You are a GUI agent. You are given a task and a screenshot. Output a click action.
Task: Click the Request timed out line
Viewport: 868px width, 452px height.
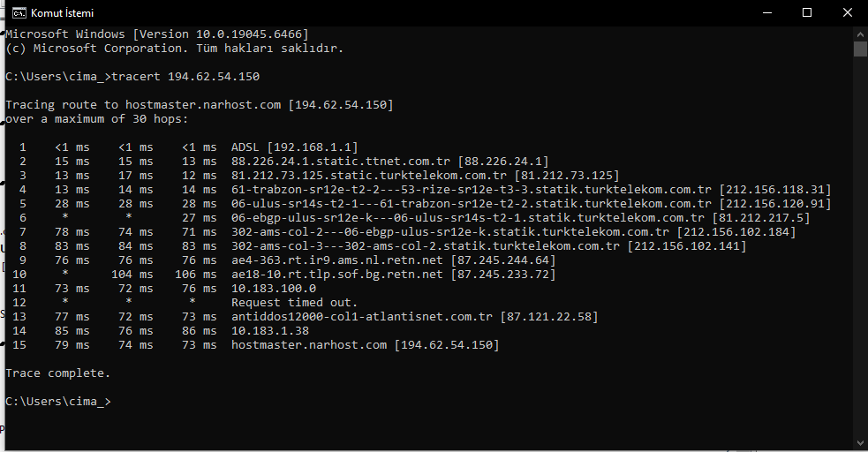[295, 303]
